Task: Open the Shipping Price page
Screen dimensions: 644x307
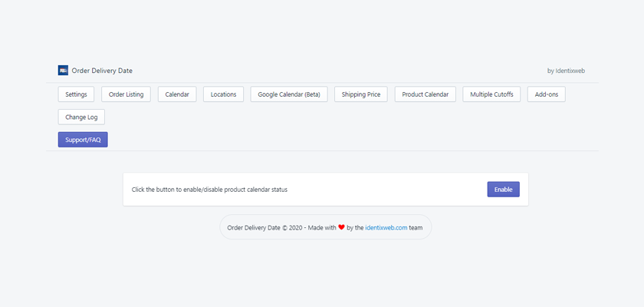Action: [361, 94]
